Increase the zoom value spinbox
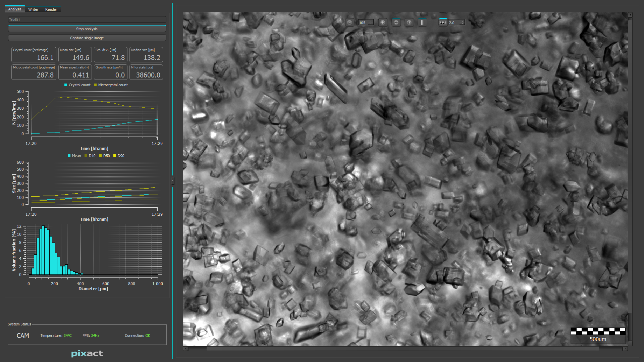 (371, 21)
